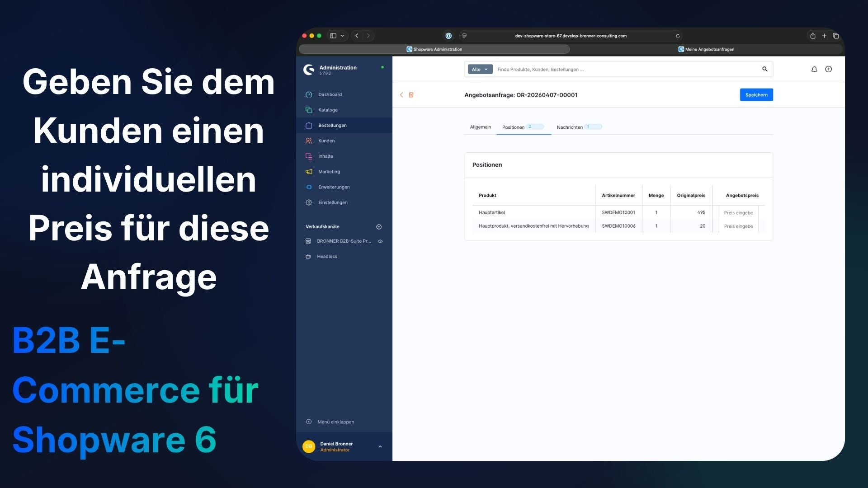This screenshot has width=868, height=488.
Task: Click the Hauptartikel product cell
Action: (x=492, y=212)
